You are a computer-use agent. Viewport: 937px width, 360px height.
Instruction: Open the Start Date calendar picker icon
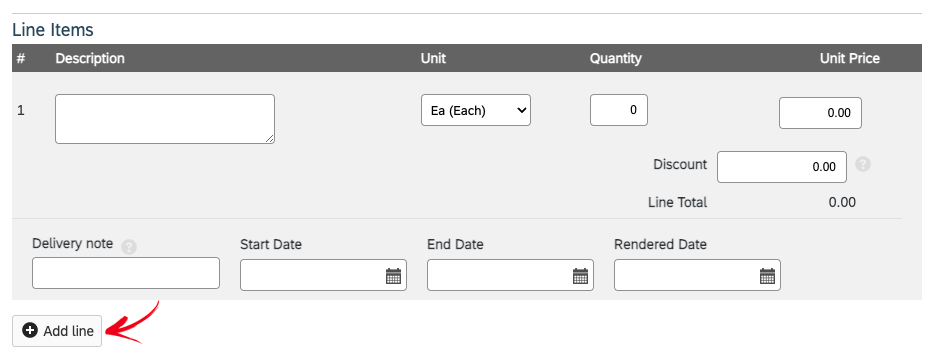pos(393,276)
